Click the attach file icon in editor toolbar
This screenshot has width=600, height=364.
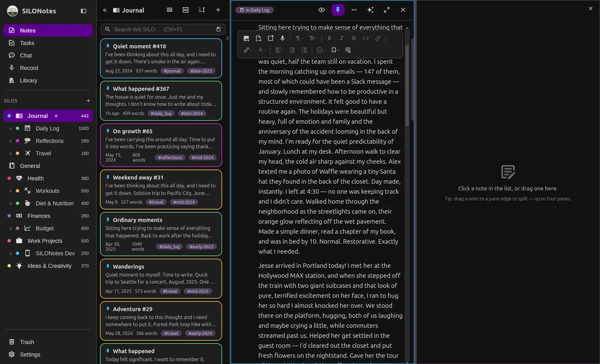tap(258, 38)
